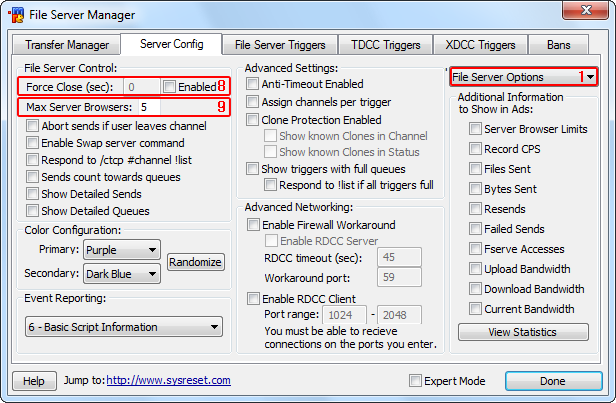Image resolution: width=616 pixels, height=403 pixels.
Task: Check Assign channels per trigger
Action: click(253, 102)
